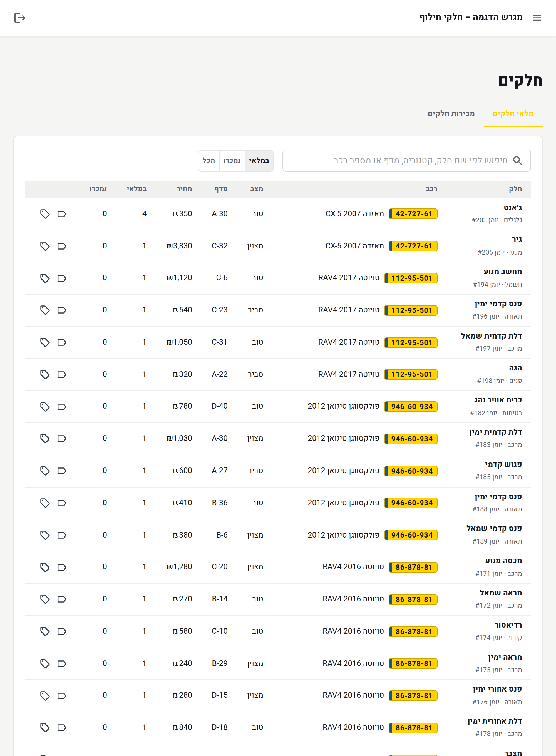Click the price tag icon in the ג'אנט row
Image resolution: width=556 pixels, height=756 pixels.
45,214
